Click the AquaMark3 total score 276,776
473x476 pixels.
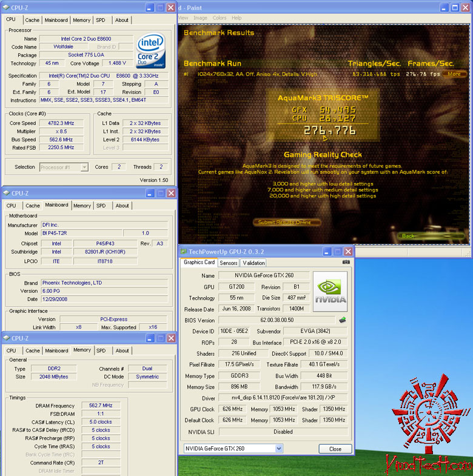330,130
